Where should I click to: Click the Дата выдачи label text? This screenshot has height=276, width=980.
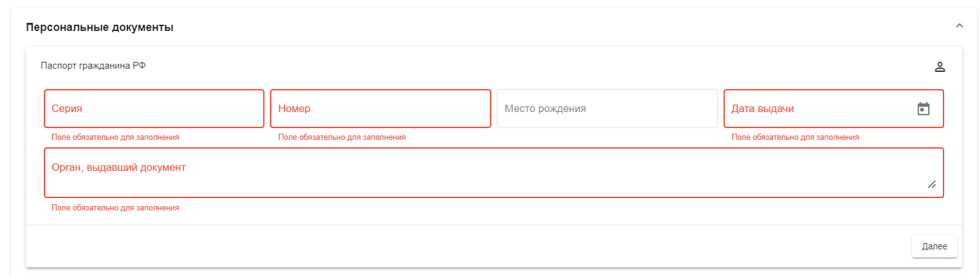coord(762,109)
